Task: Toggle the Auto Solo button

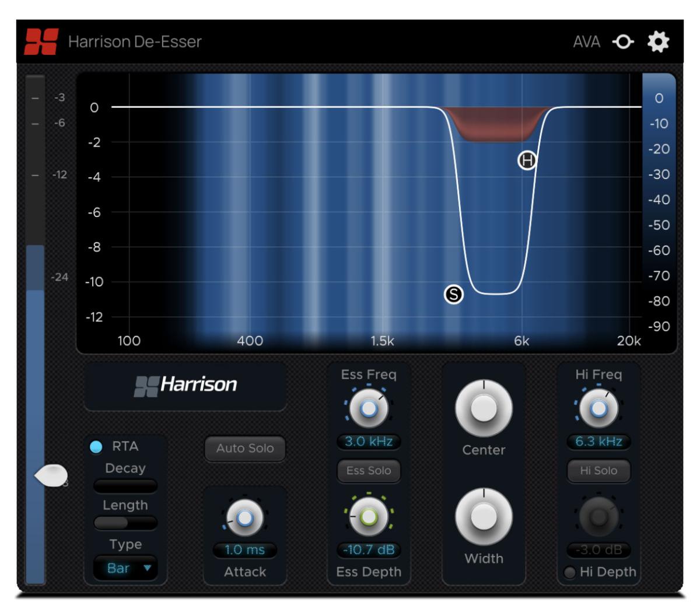Action: click(x=245, y=448)
